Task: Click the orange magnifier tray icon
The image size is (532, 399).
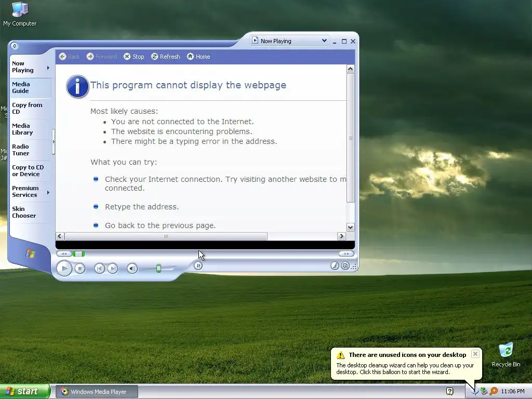Action: 494,392
